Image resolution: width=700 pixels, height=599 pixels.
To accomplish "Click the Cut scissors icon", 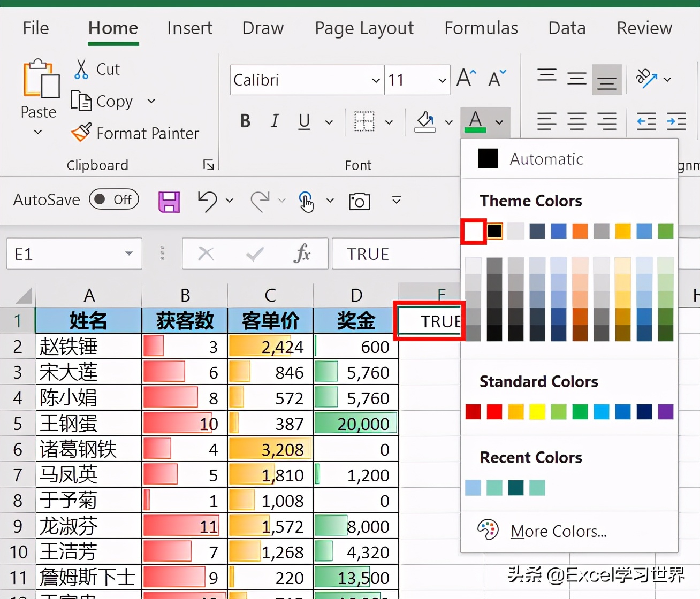I will (81, 69).
